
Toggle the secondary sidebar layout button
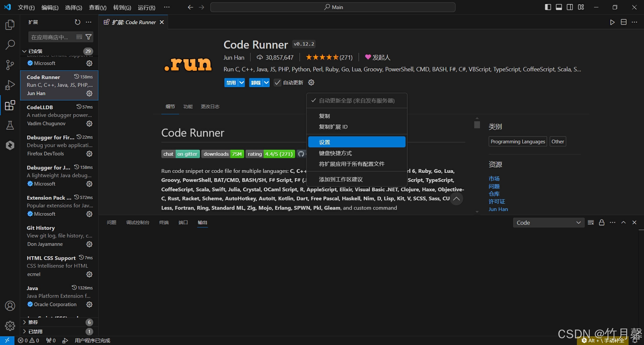(x=570, y=7)
